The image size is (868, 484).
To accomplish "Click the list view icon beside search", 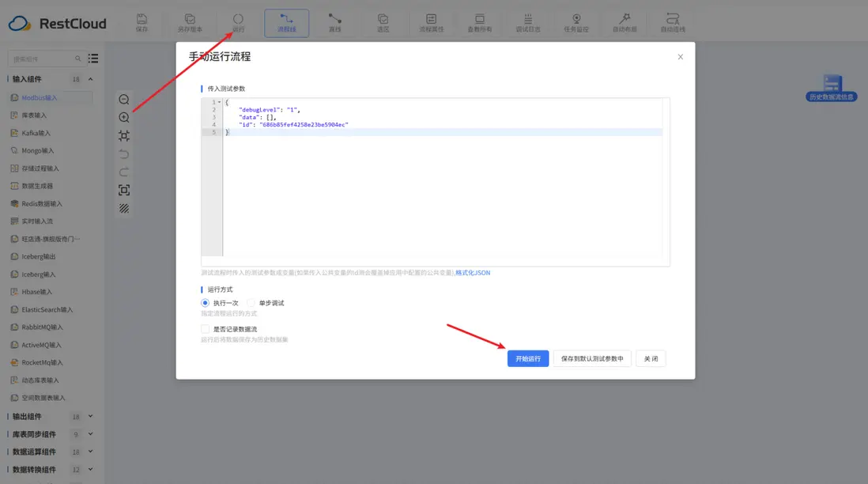I will (93, 59).
